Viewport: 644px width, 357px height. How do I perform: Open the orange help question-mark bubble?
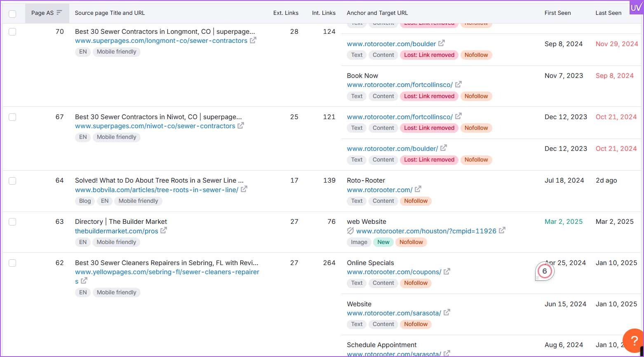pyautogui.click(x=634, y=341)
